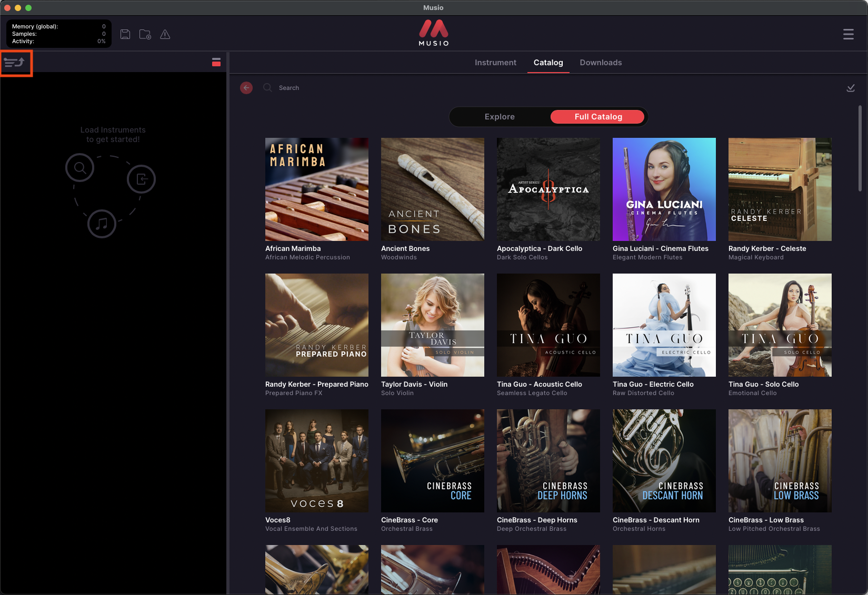Click 'Magical Keyboard' subtitle

click(756, 257)
